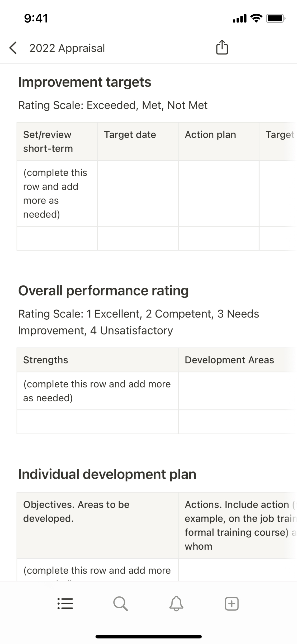297x644 pixels.
Task: Tap empty Action plan cell in first row
Action: coord(219,193)
